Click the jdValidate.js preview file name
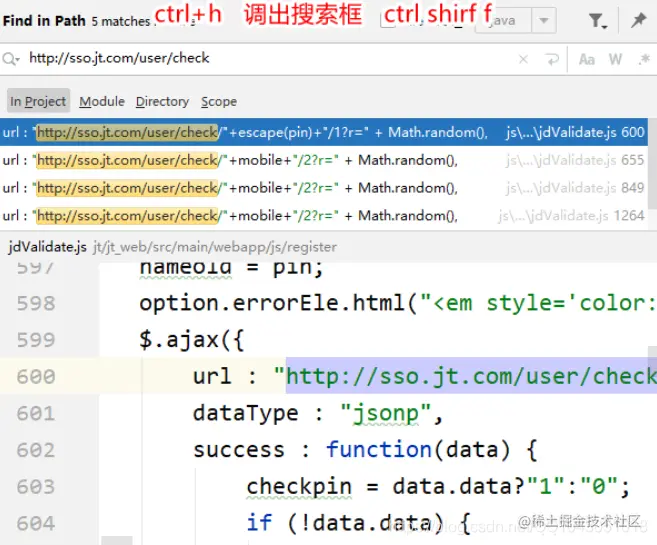This screenshot has height=545, width=657. 47,247
